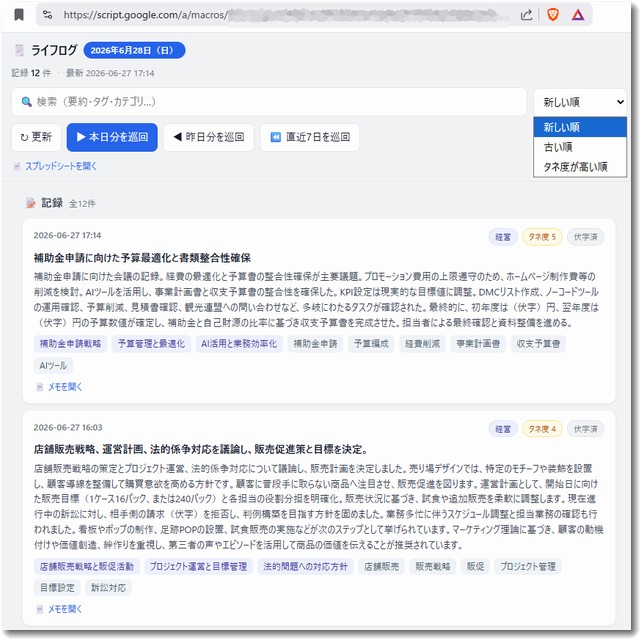Click the 販売戦略 tag
This screenshot has width=640, height=639.
pyautogui.click(x=433, y=566)
